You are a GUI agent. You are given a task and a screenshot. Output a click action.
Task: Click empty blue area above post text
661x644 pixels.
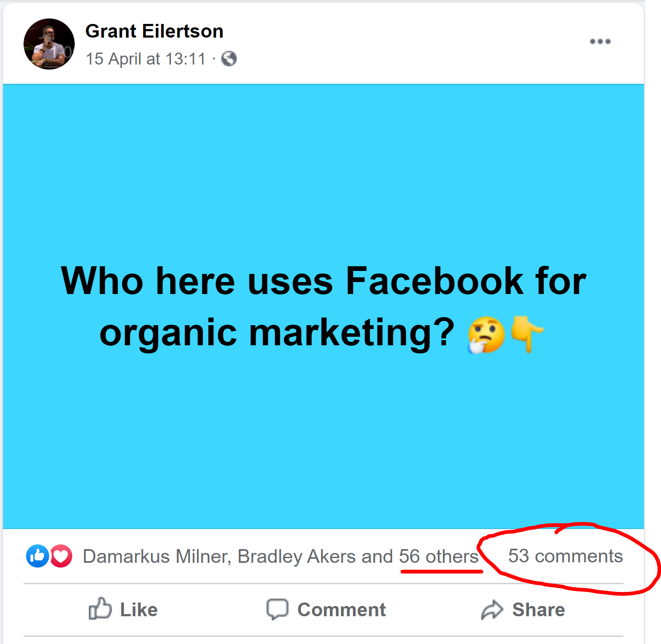(x=323, y=171)
